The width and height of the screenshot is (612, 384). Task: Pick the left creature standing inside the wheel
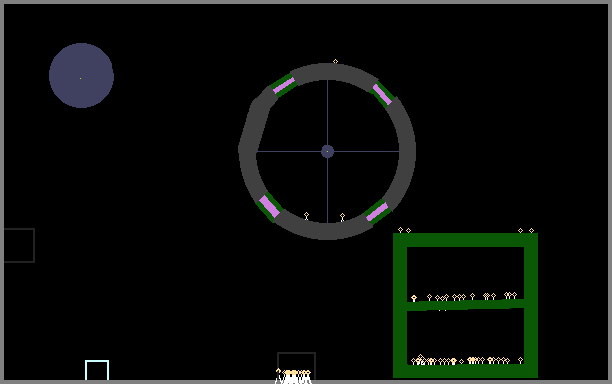coord(306,216)
